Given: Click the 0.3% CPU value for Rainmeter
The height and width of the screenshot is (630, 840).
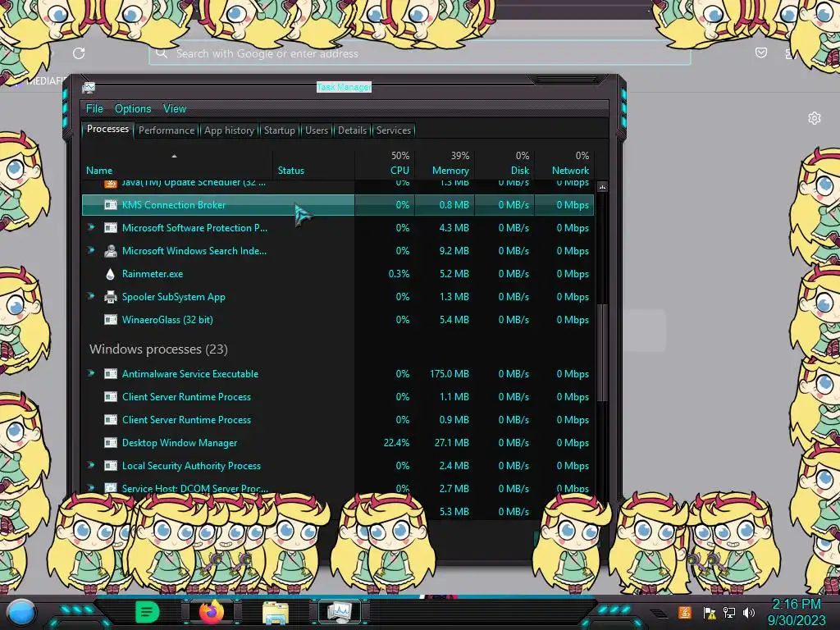Looking at the screenshot, I should click(x=399, y=274).
